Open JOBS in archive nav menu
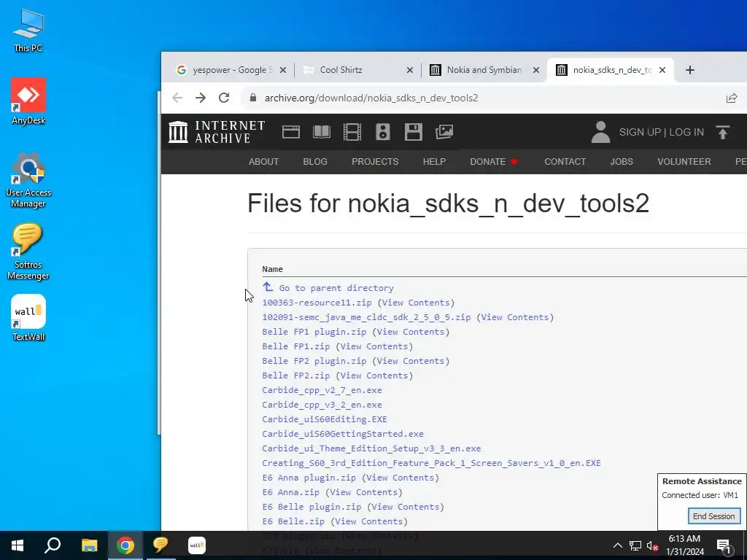 point(622,161)
